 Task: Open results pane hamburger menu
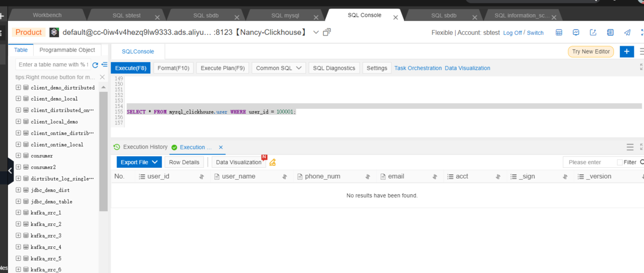(630, 147)
